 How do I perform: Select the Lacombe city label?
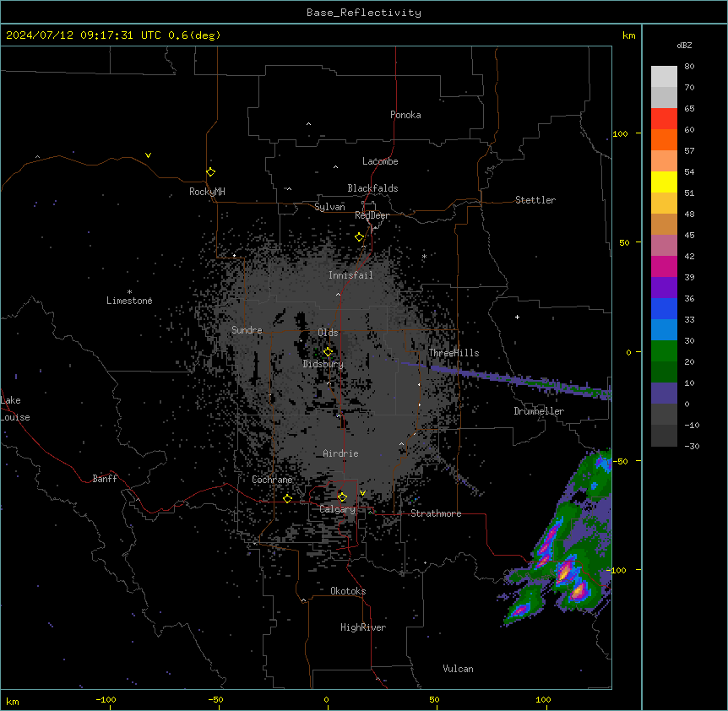pyautogui.click(x=380, y=161)
